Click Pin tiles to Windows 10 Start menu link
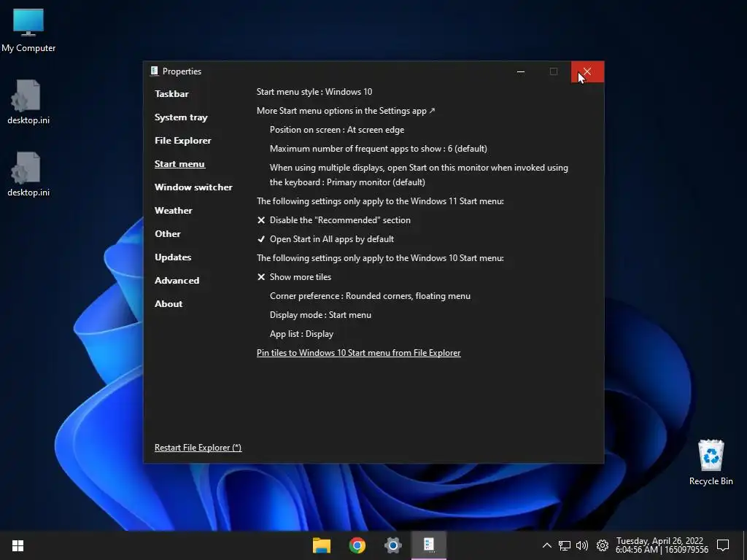The width and height of the screenshot is (747, 560). click(358, 353)
